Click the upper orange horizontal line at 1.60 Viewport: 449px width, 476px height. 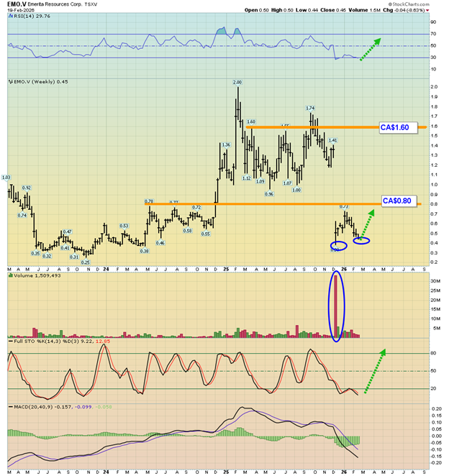[288, 127]
